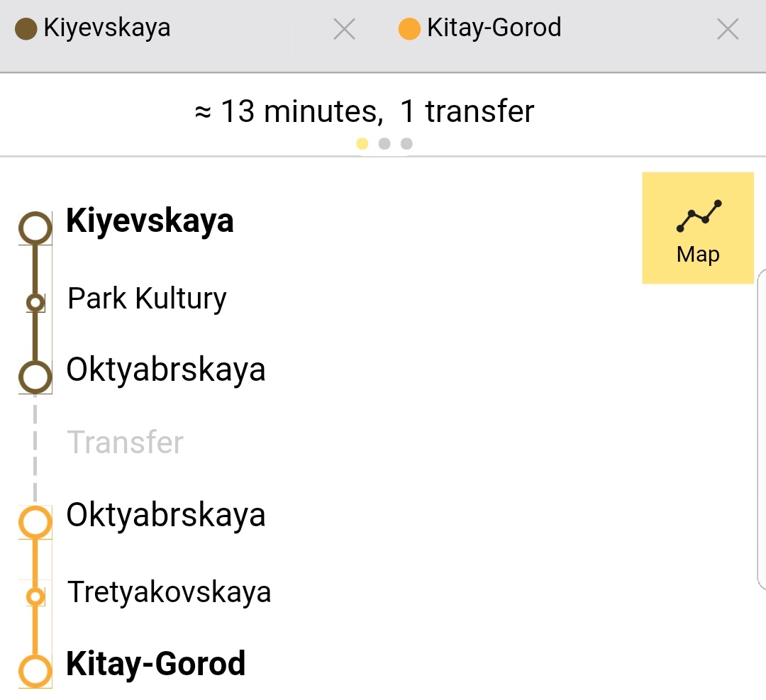Tap the orange Oktyabrskaya station circle

pos(35,522)
